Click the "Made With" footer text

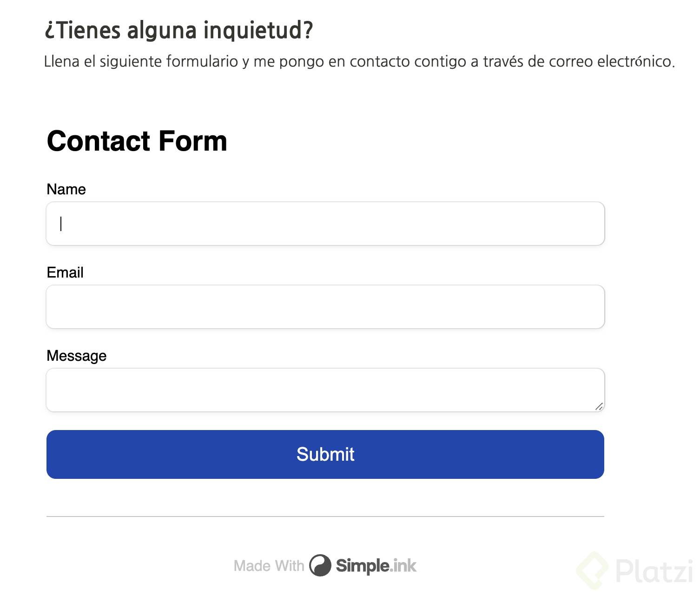point(269,566)
